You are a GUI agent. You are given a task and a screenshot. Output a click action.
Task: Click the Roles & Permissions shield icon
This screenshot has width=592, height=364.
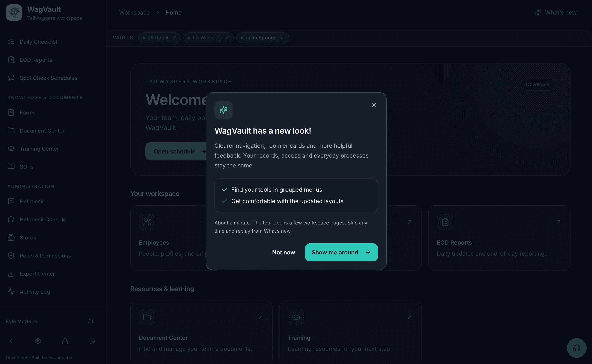11,255
